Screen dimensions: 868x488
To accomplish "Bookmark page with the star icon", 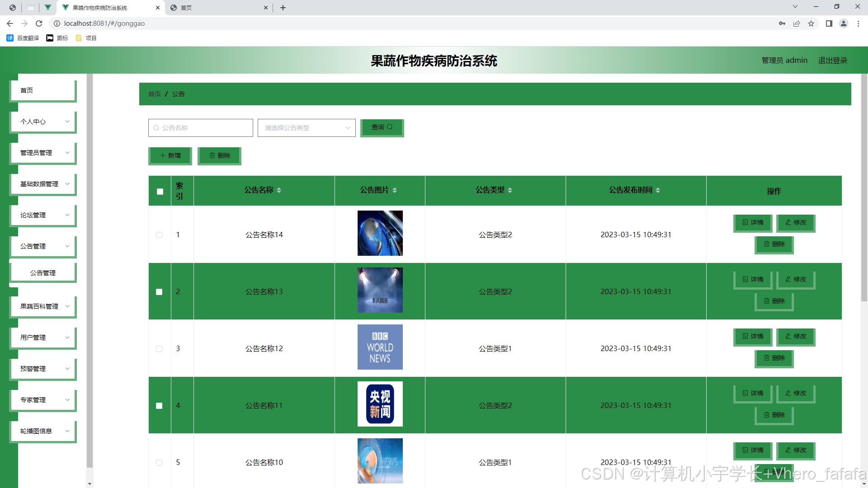I will point(811,23).
